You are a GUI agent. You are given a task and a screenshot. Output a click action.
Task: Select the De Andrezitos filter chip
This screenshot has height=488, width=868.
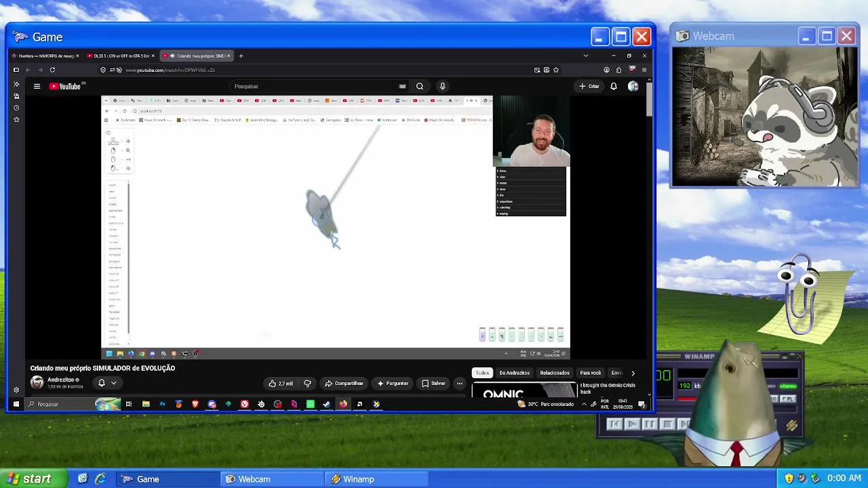515,373
